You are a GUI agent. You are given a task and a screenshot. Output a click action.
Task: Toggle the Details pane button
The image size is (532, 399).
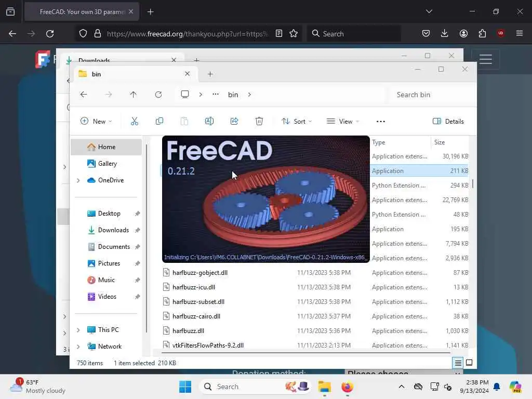click(448, 121)
